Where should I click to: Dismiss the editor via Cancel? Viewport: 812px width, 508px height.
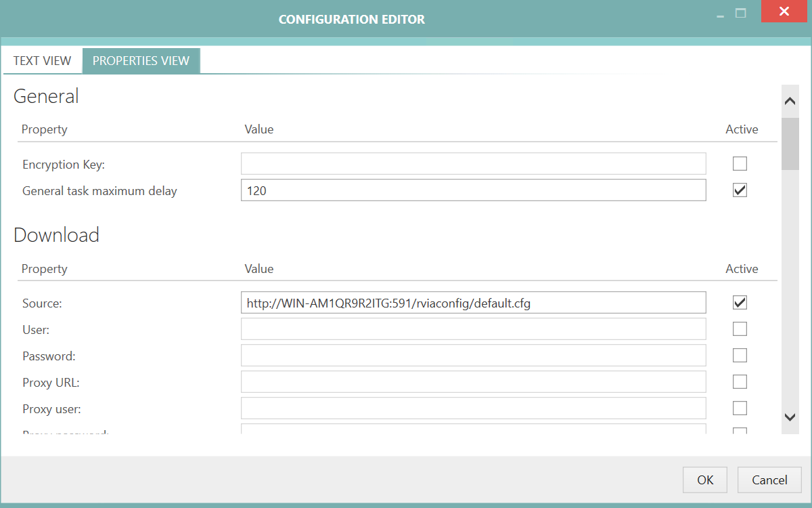click(769, 480)
